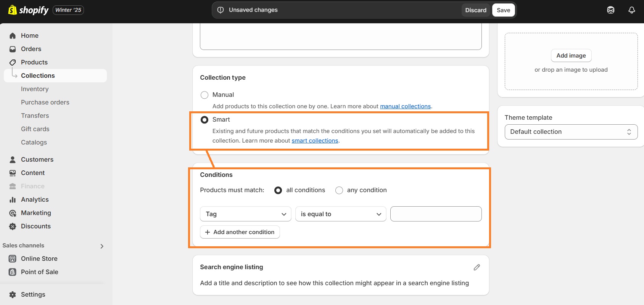The width and height of the screenshot is (644, 305).
Task: Click the Online Store storefront icon
Action: pyautogui.click(x=13, y=258)
